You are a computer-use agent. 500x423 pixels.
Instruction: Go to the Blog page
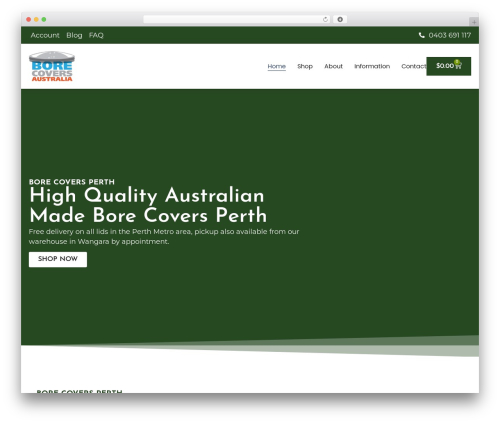pos(74,35)
